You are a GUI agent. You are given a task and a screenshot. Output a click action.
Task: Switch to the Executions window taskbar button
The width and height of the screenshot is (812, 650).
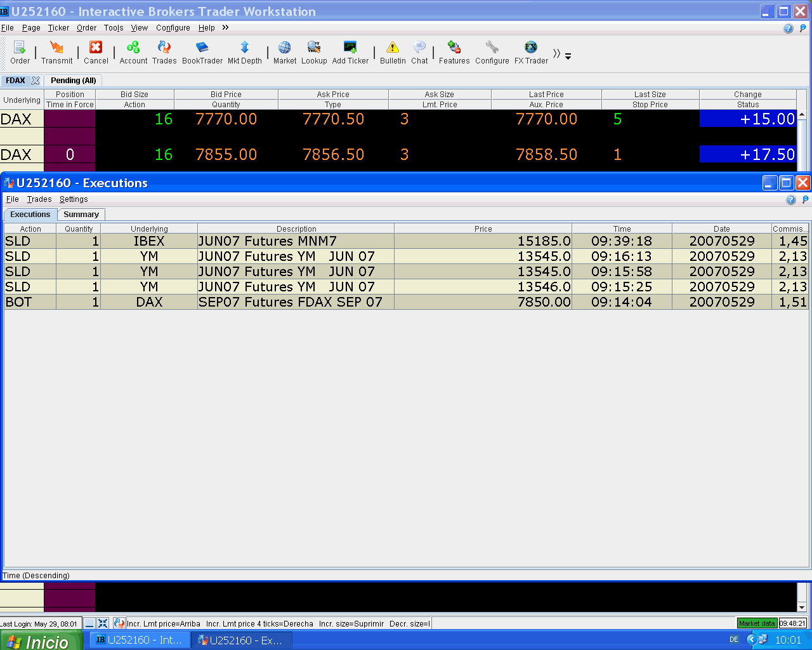(x=241, y=640)
